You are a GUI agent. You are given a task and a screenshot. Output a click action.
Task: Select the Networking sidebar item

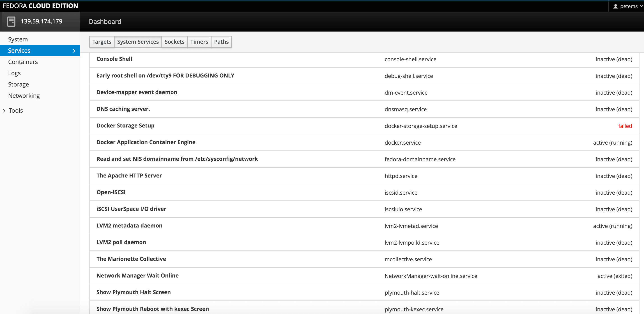click(24, 96)
